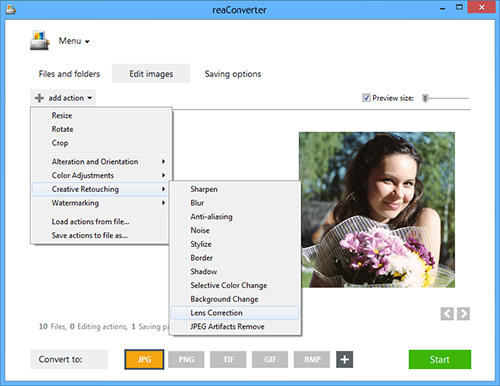Close the reaConverter window
Screen dimensions: 500x386
(x=481, y=7)
